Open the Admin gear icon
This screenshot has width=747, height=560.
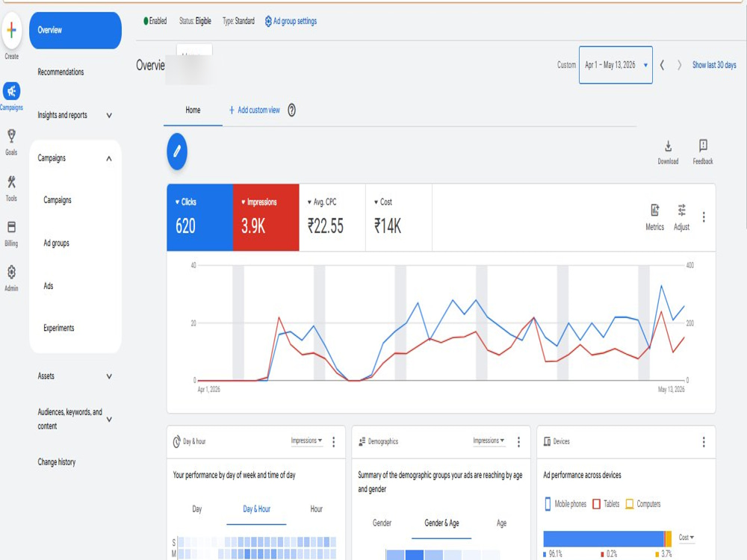tap(11, 272)
